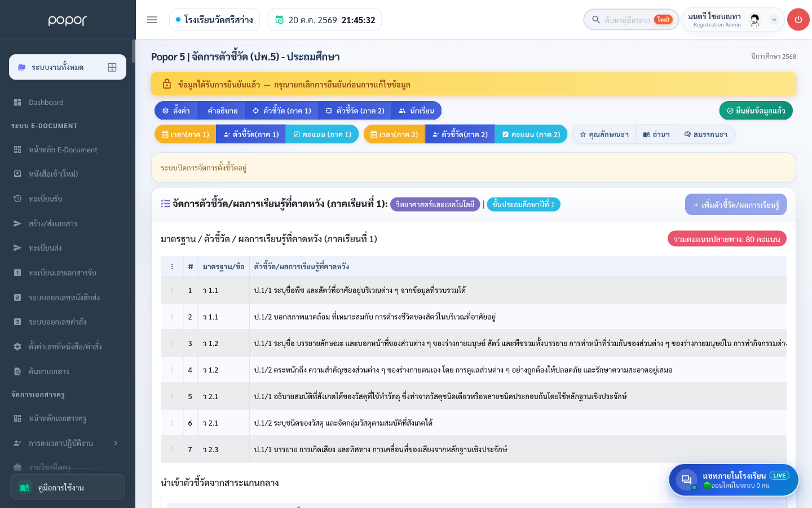Click the column options dots in table header

pos(172,266)
